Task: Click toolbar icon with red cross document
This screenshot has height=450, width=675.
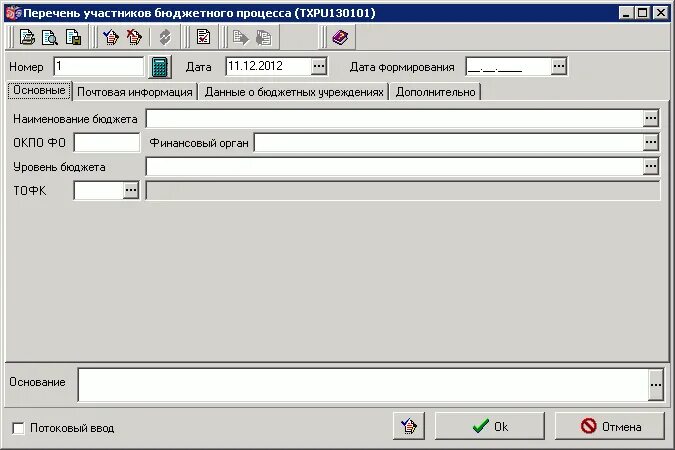Action: (134, 37)
